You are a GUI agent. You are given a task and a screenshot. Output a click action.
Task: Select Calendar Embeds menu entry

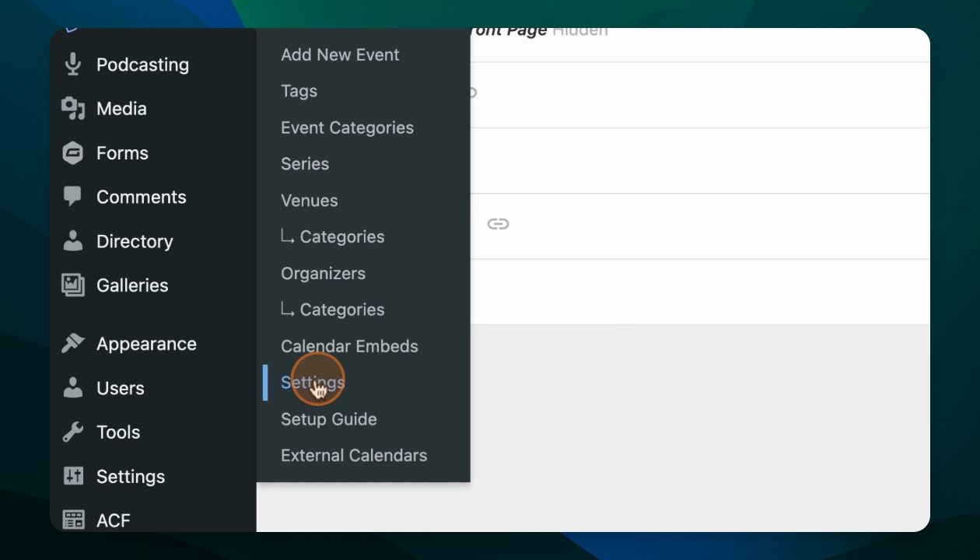(x=349, y=346)
